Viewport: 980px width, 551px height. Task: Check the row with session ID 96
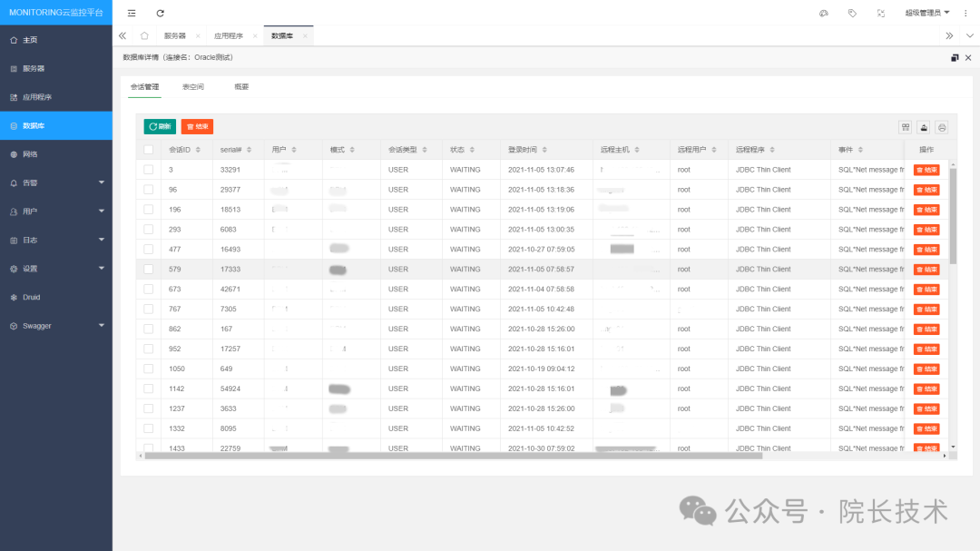coord(148,190)
